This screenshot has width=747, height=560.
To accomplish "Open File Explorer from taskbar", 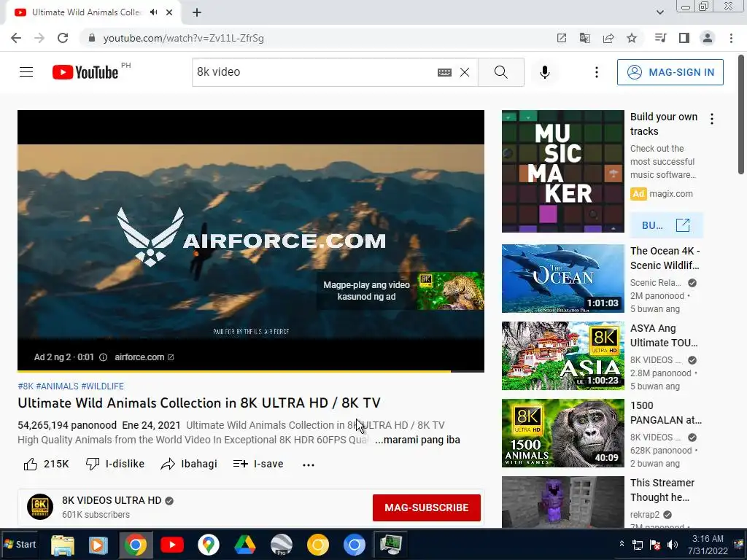I will (63, 545).
